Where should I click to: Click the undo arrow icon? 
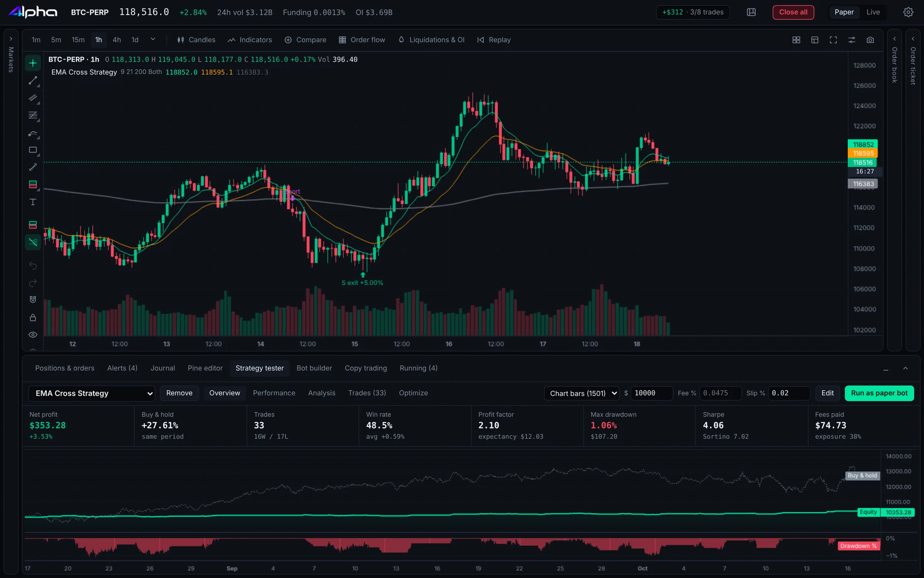point(33,265)
